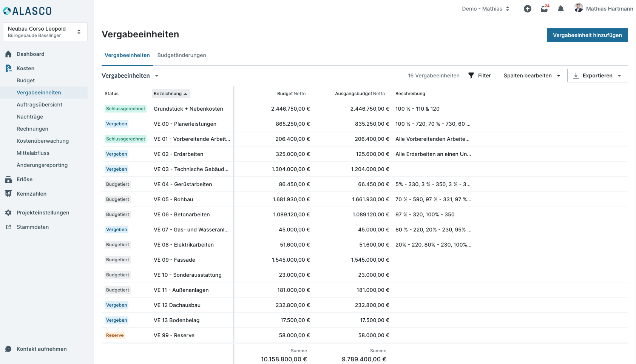Expand the Demo - Mathias account switcher
636x364 pixels.
pyautogui.click(x=486, y=9)
